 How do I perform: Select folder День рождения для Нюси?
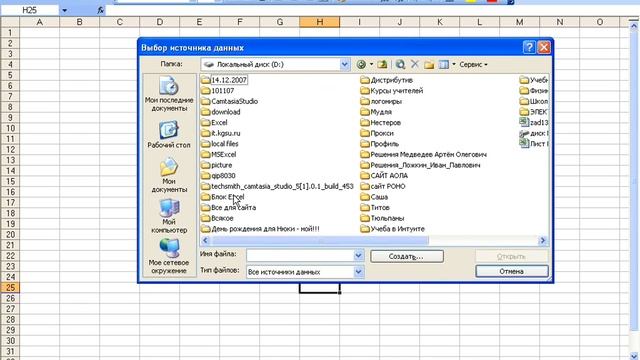260,229
